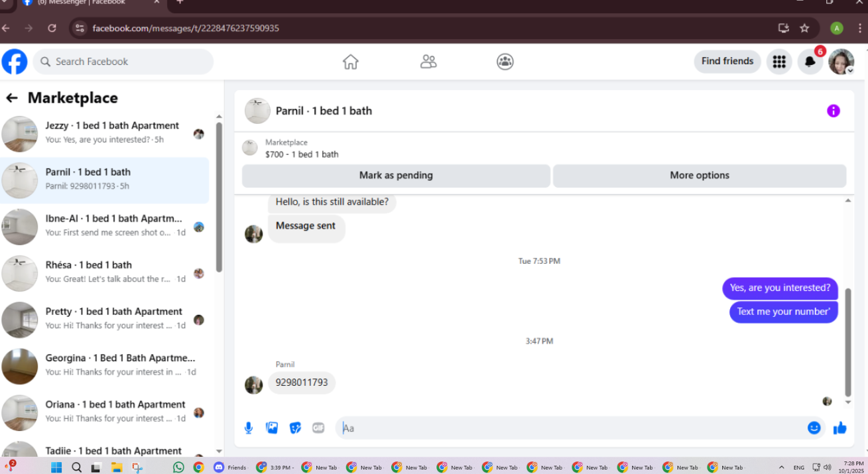
Task: Open Windows taskbar search
Action: click(77, 467)
